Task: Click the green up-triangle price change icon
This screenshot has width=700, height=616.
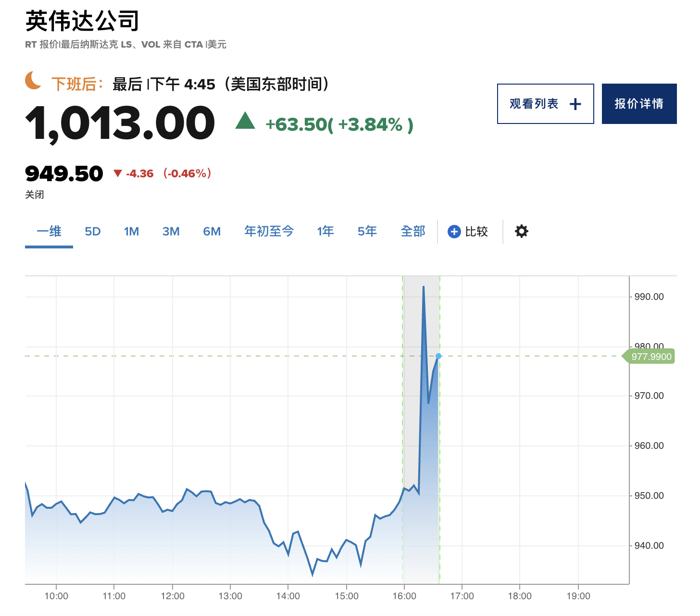Action: point(245,121)
